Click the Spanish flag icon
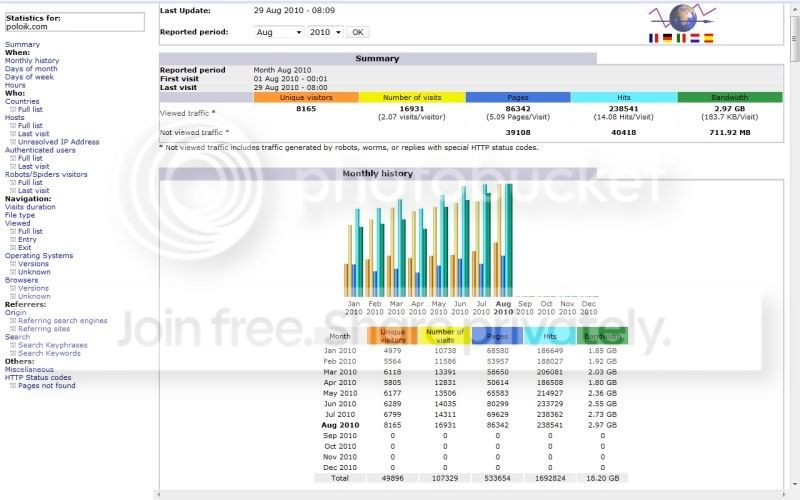 [x=709, y=38]
